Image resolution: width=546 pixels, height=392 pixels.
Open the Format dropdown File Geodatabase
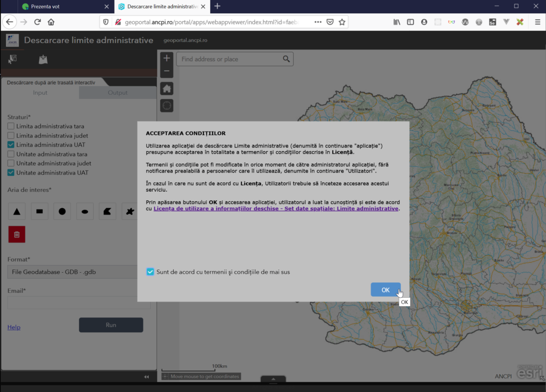pyautogui.click(x=73, y=272)
